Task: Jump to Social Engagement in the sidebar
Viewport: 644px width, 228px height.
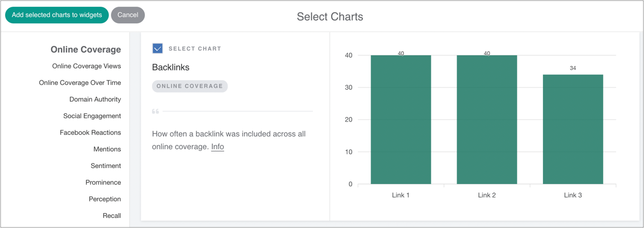Action: (92, 116)
